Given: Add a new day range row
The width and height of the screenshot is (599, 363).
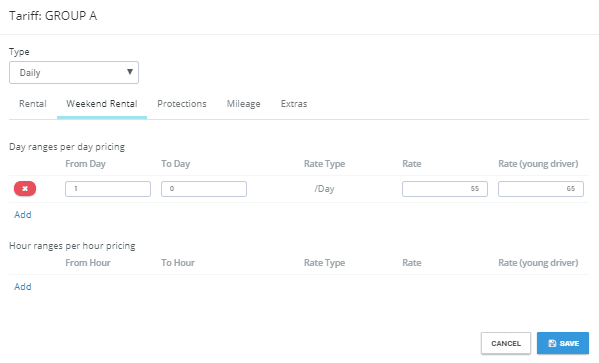Looking at the screenshot, I should [x=23, y=215].
